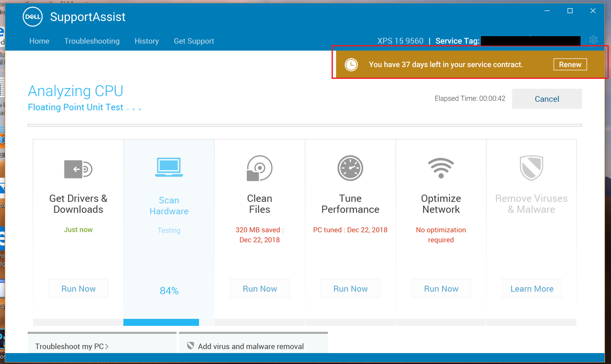The width and height of the screenshot is (611, 364).
Task: Click the clock icon in the contract banner
Action: (x=351, y=64)
